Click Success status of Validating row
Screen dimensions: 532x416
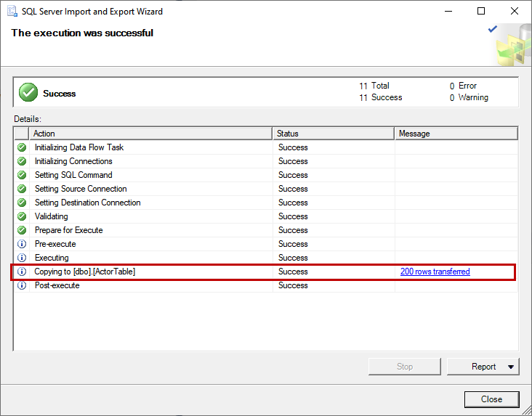(293, 216)
